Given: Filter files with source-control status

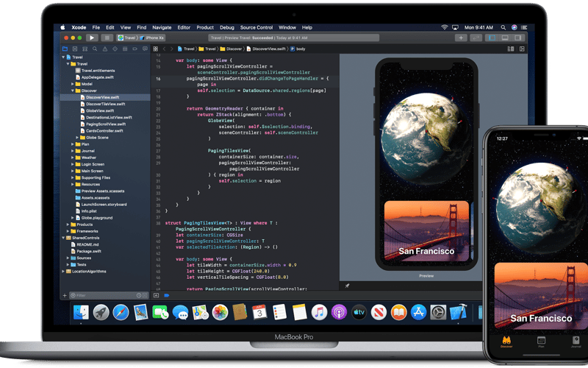Looking at the screenshot, I should tap(144, 296).
